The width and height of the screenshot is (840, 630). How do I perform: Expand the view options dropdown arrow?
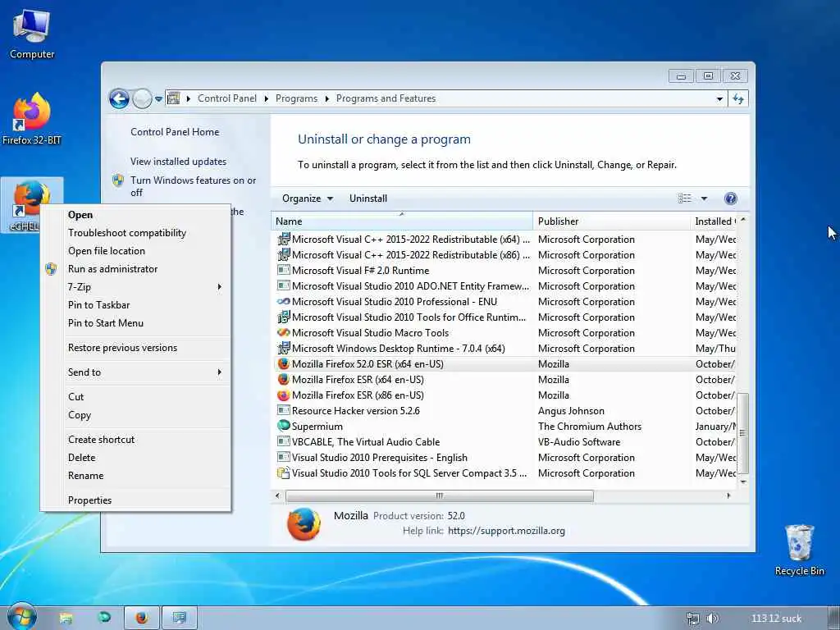(x=704, y=199)
